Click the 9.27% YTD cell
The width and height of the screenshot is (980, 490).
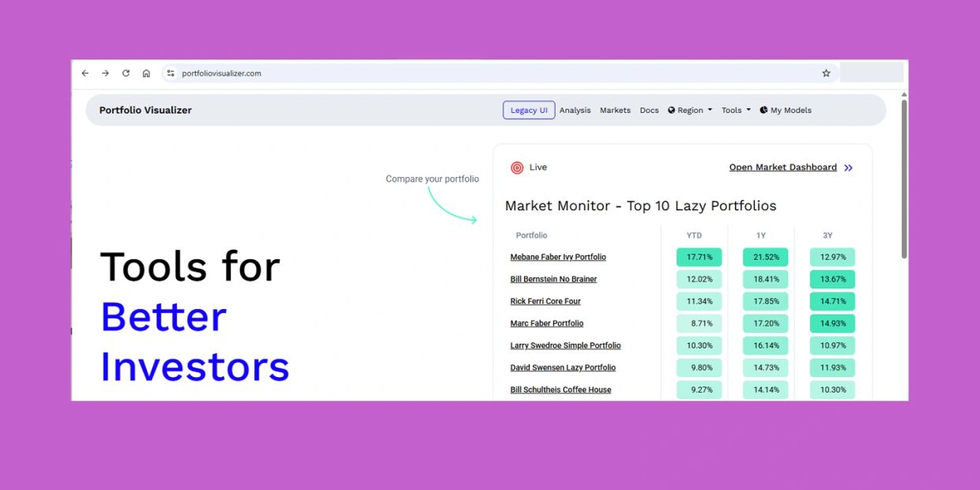pos(699,390)
